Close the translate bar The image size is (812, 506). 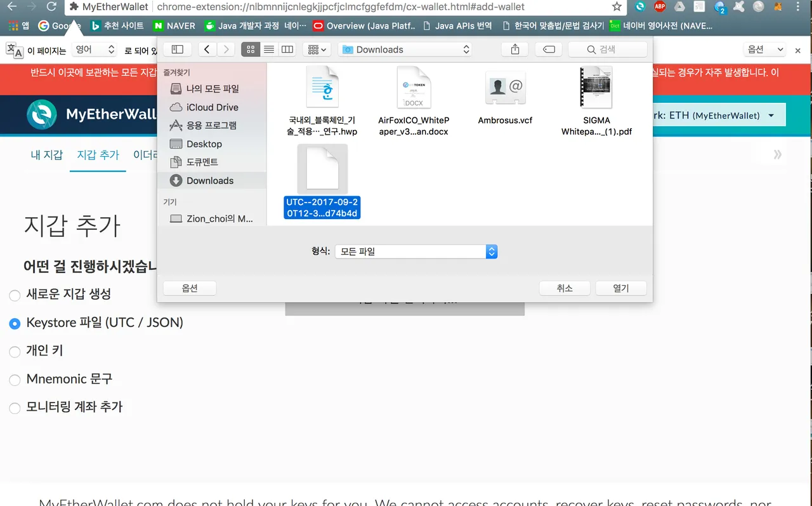pos(799,50)
